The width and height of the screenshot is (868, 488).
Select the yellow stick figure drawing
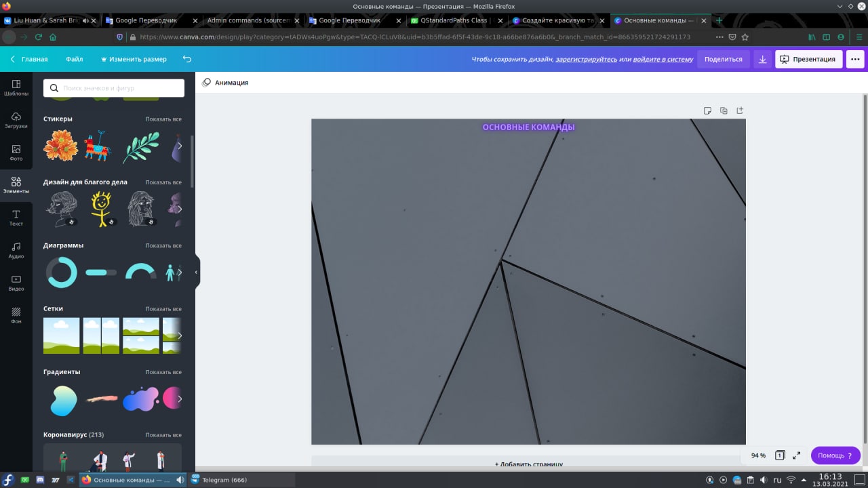[102, 209]
